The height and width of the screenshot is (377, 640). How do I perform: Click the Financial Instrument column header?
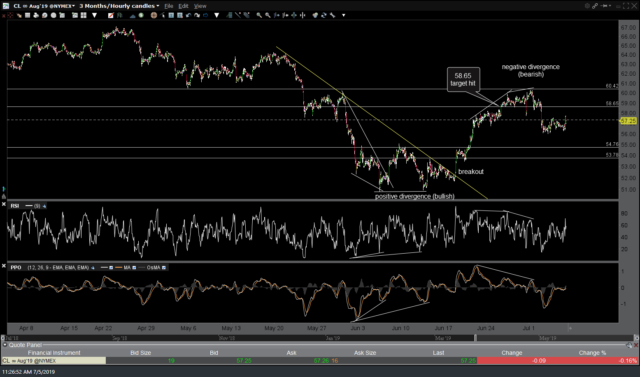pos(54,353)
